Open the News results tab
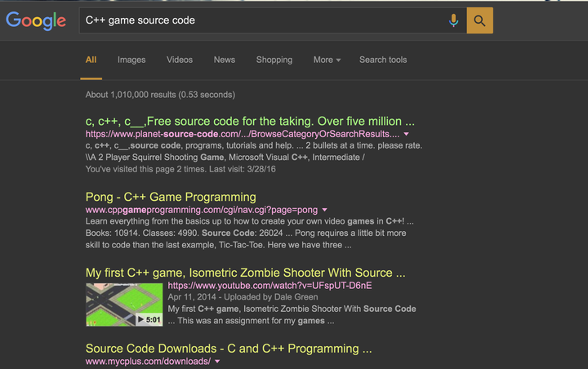The image size is (588, 369). coord(225,60)
